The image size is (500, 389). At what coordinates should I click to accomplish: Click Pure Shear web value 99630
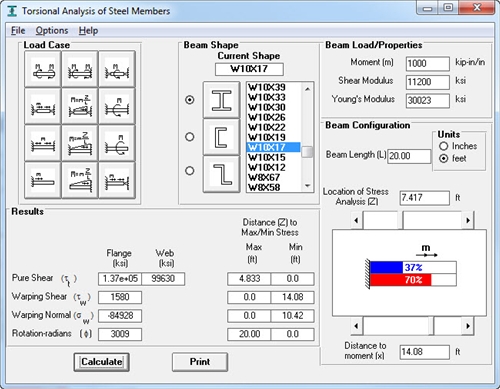163,279
